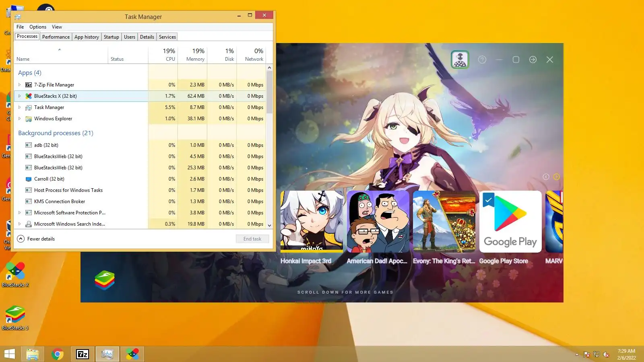Switch to the Services tab
Viewport: 644px width, 362px height.
pos(167,37)
